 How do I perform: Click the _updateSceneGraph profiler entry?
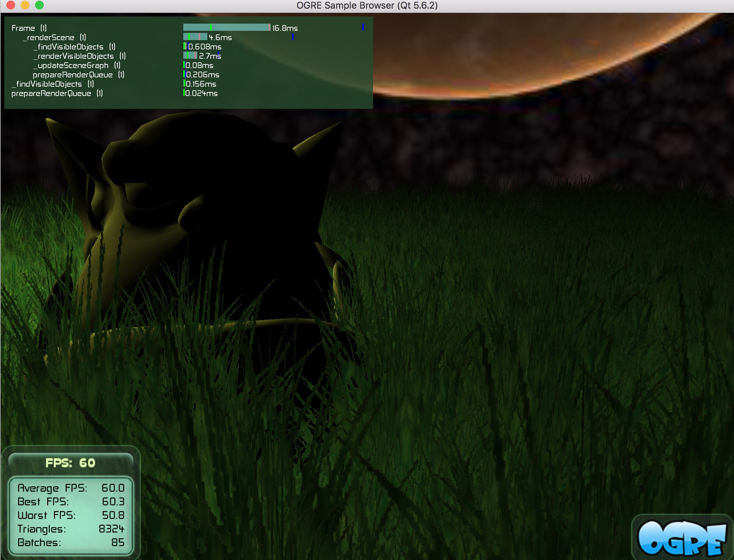coord(76,65)
